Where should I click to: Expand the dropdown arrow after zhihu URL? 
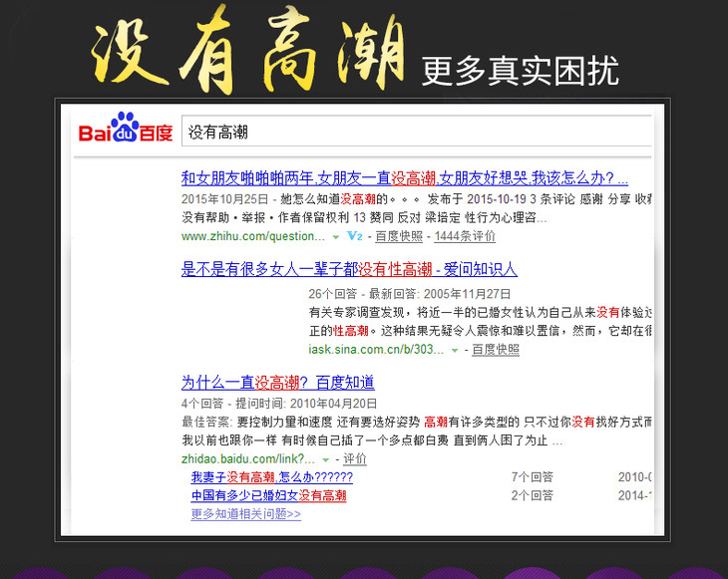[x=336, y=237]
